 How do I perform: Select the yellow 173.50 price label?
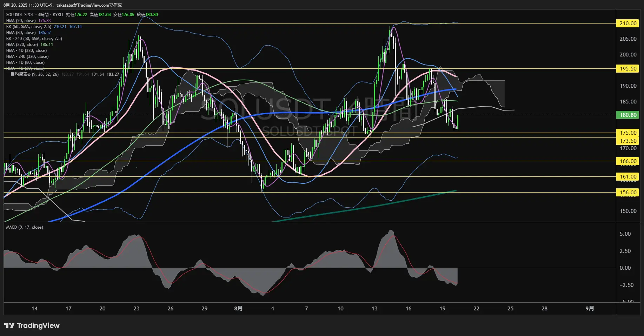pos(628,141)
